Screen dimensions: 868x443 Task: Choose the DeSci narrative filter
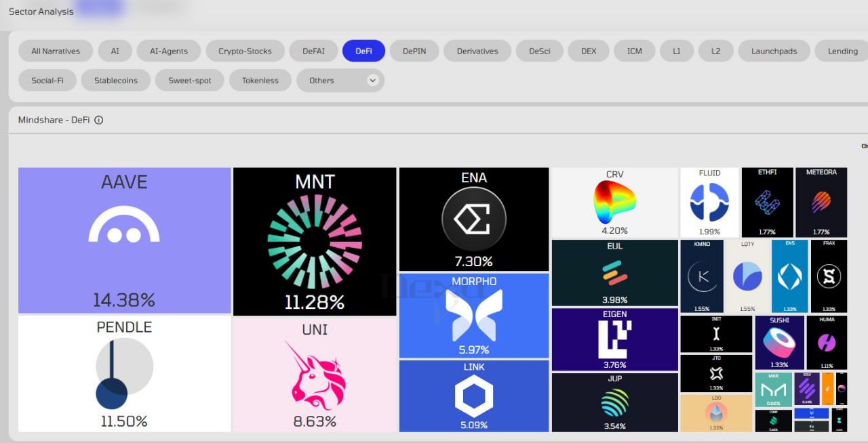click(x=540, y=51)
